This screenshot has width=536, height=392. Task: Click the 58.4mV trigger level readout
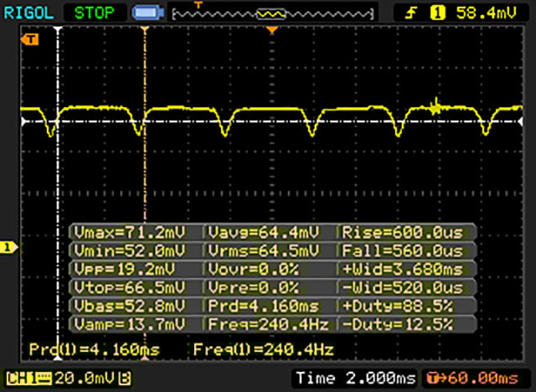coord(486,13)
